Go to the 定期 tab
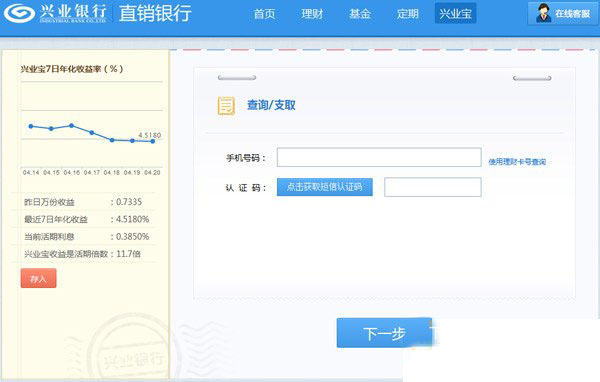This screenshot has width=600, height=382. 408,14
